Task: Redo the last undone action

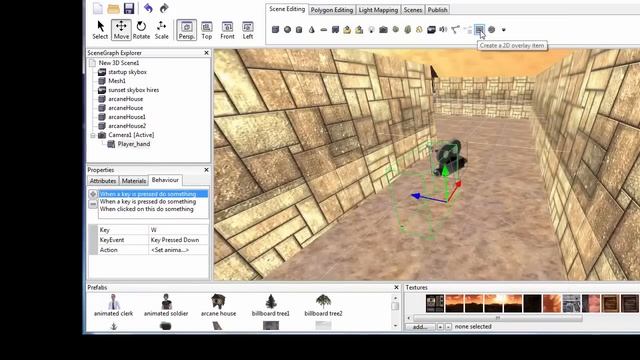Action: point(164,8)
